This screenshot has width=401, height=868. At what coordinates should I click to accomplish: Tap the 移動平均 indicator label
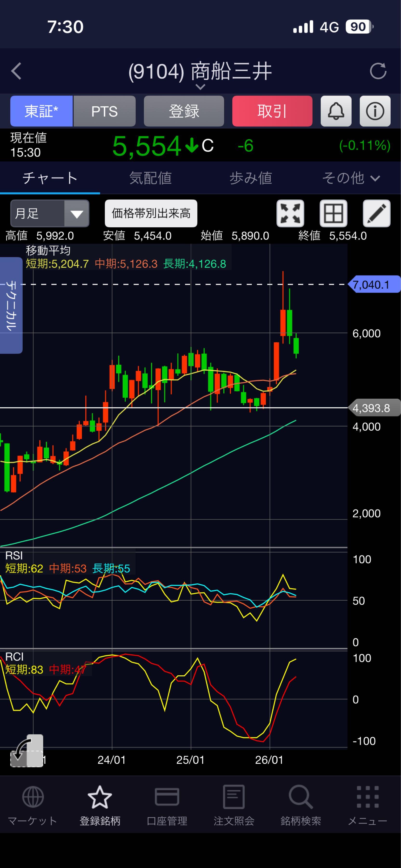pyautogui.click(x=48, y=250)
